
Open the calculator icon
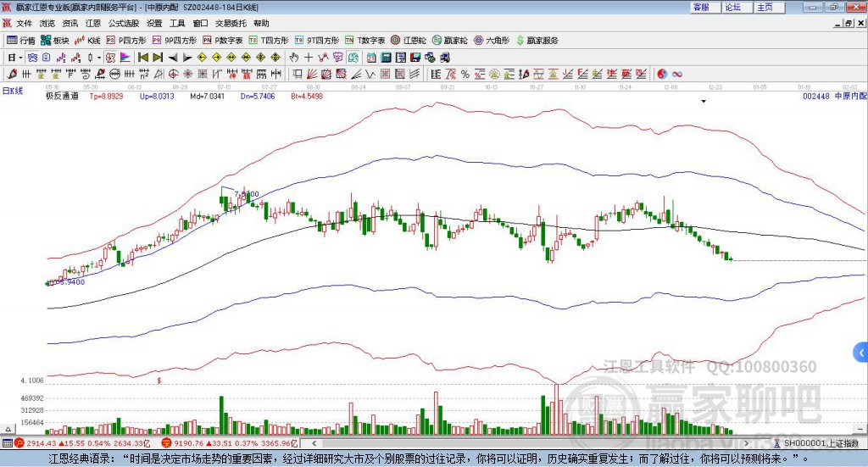tap(387, 58)
